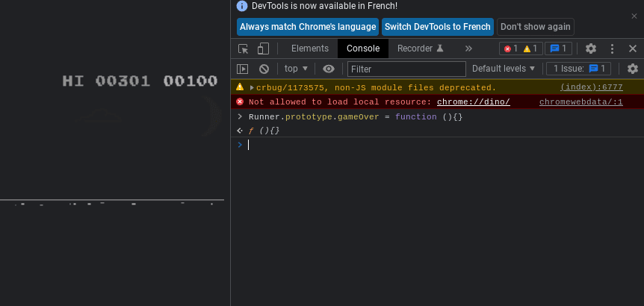This screenshot has height=306, width=644.
Task: Click the 'DevTools is now available in French!' text
Action: [324, 6]
